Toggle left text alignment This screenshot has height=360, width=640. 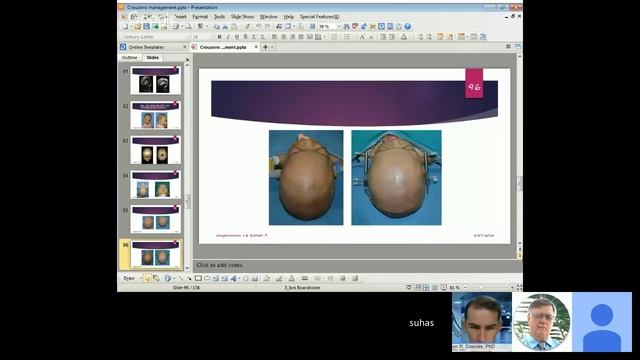(274, 37)
